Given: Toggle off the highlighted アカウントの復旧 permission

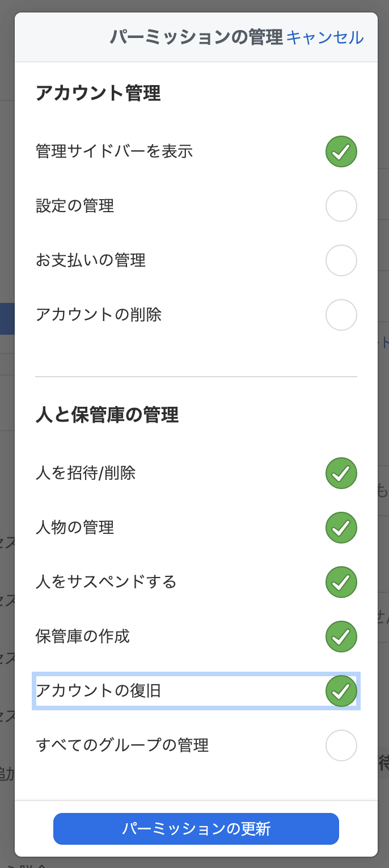Looking at the screenshot, I should 341,691.
